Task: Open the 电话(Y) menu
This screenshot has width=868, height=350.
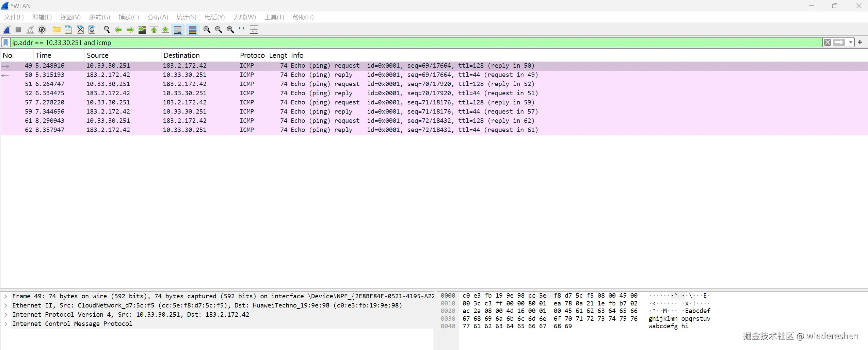Action: (x=215, y=17)
